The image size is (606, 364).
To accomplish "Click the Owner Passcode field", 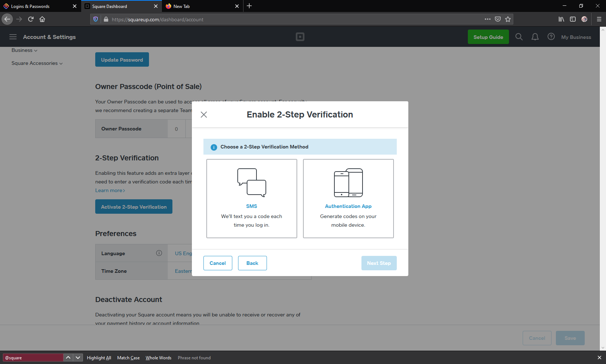I will 176,129.
